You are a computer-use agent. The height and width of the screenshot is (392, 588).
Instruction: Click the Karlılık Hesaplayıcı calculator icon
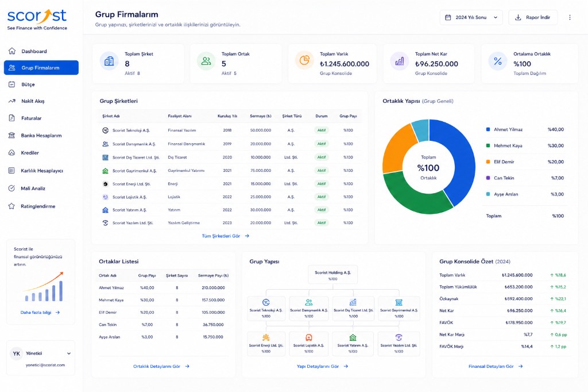pyautogui.click(x=11, y=171)
